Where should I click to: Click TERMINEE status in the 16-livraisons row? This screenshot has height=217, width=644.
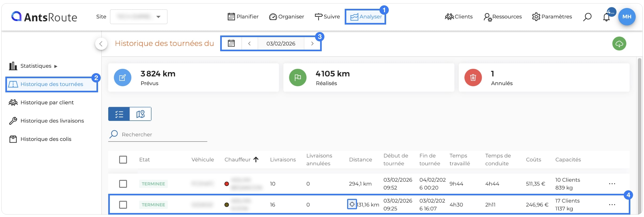(153, 205)
